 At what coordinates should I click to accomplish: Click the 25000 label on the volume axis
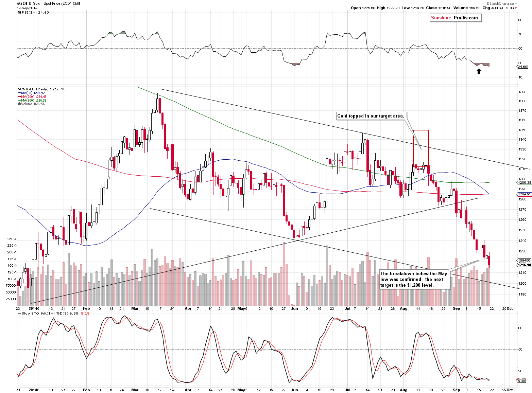11,299
